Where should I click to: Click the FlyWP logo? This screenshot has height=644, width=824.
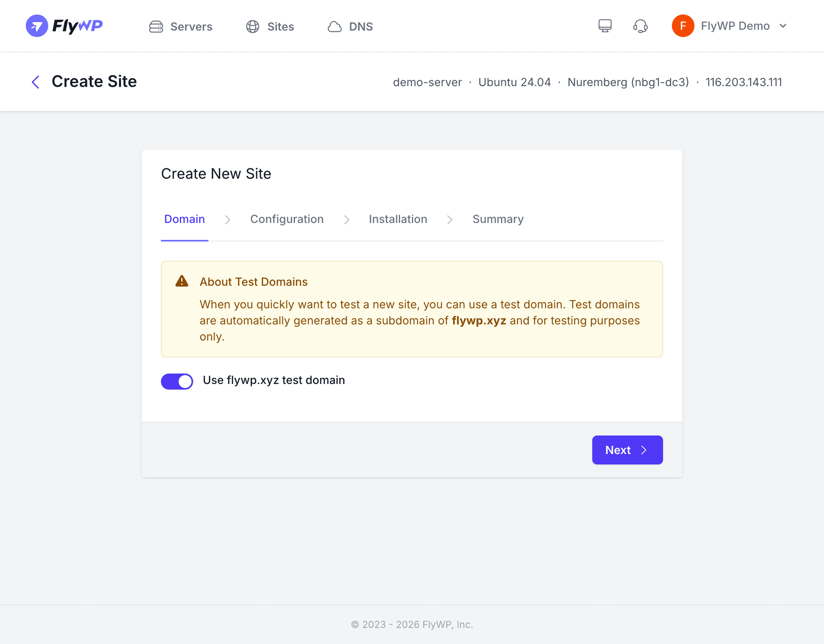click(x=64, y=26)
